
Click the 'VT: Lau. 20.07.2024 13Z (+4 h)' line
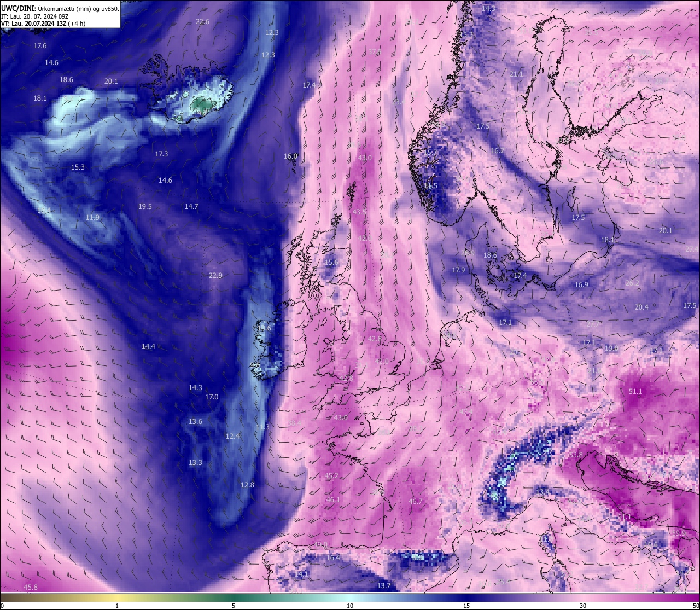(43, 24)
